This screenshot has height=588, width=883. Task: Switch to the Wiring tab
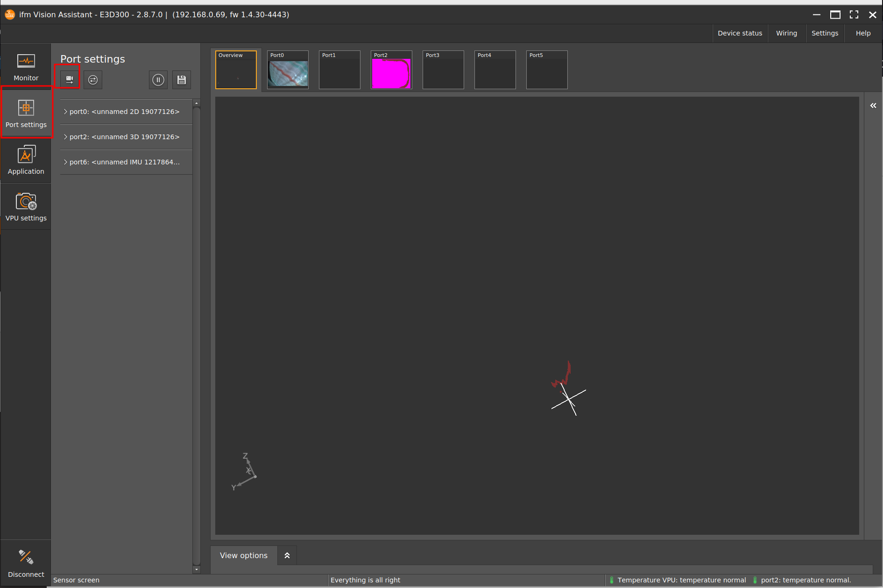pos(786,33)
